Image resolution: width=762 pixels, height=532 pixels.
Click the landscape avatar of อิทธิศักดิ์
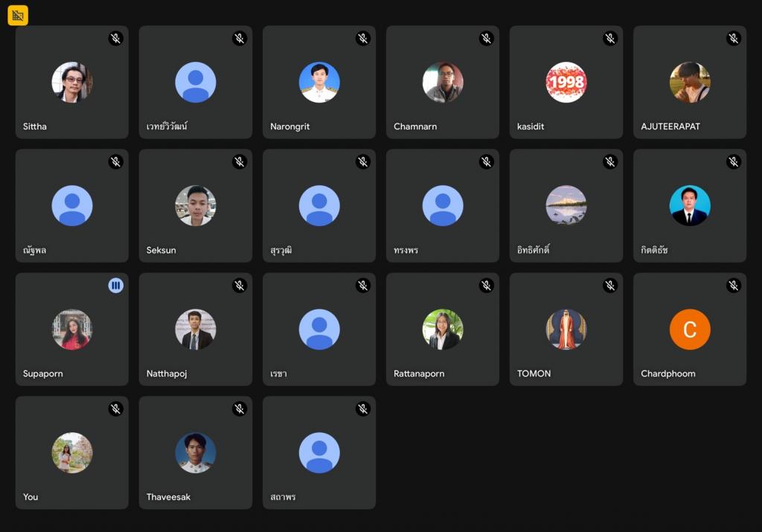[x=566, y=205]
